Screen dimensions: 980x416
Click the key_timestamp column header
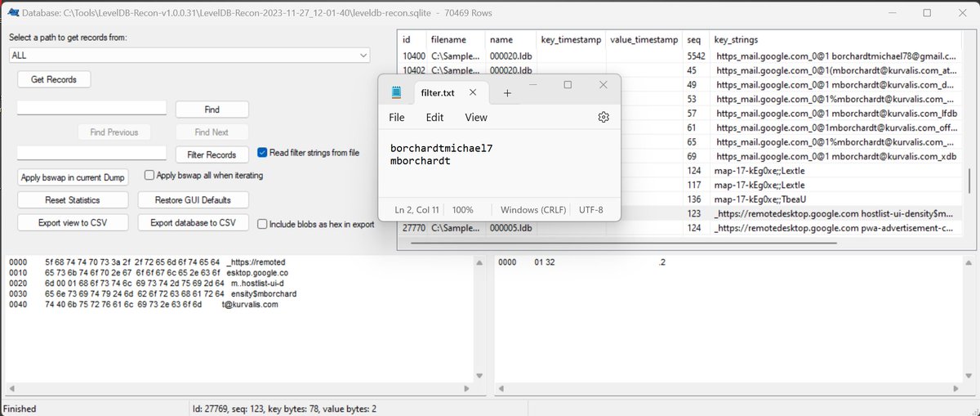571,39
